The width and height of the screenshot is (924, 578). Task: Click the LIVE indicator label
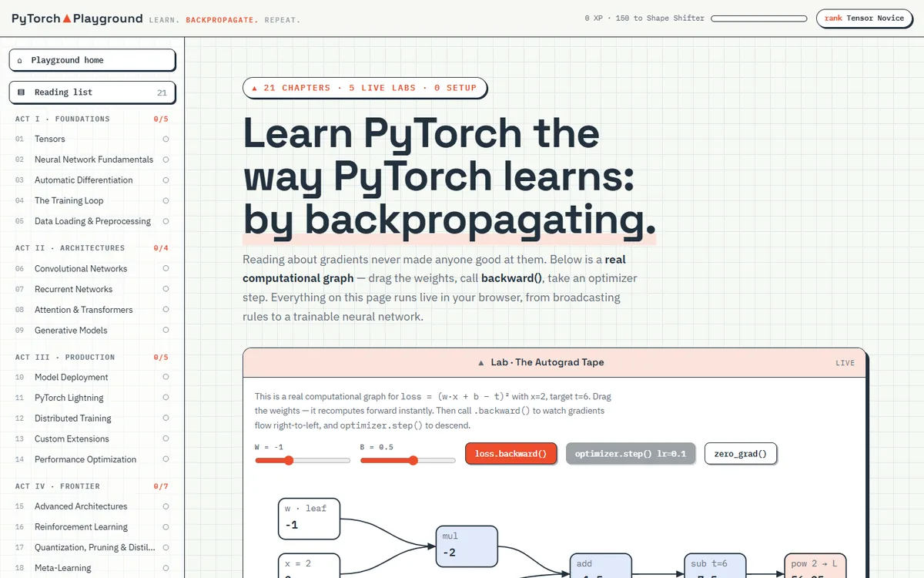[x=845, y=363]
